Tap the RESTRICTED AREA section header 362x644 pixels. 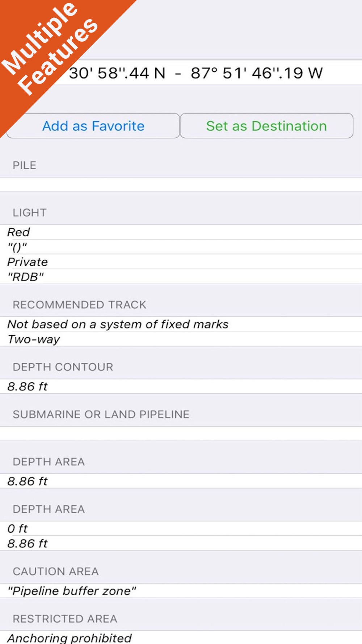(65, 619)
